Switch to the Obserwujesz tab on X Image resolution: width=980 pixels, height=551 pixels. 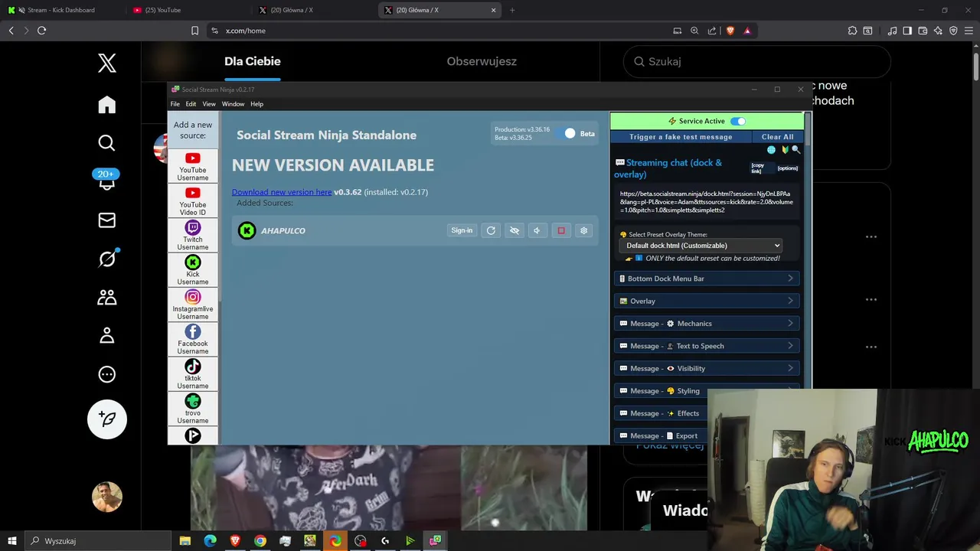pos(482,61)
